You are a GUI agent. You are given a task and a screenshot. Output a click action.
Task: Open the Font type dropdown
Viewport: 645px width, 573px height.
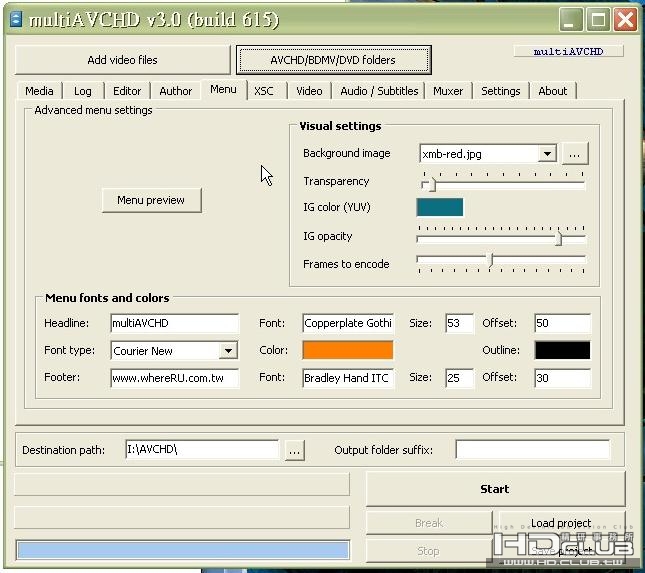228,351
